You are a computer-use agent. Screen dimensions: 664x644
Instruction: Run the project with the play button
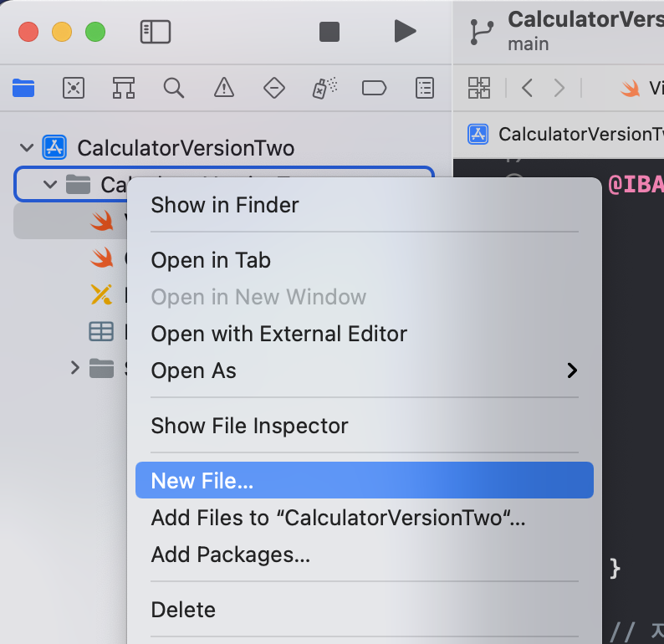[405, 31]
